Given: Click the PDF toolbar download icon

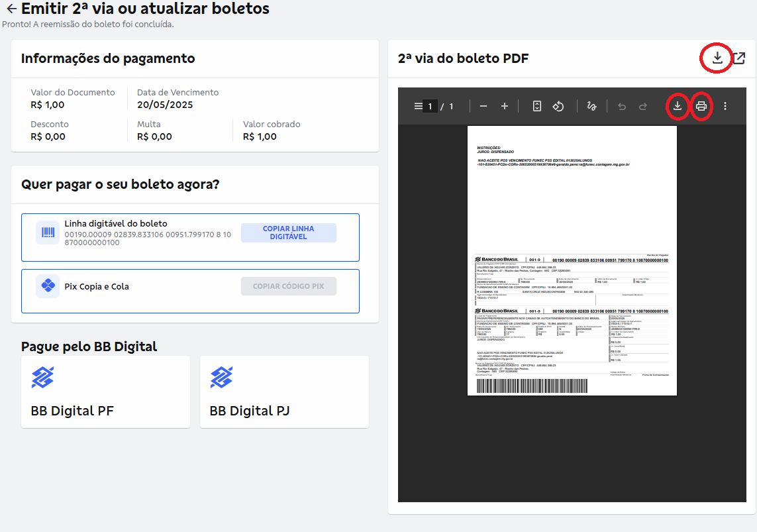Looking at the screenshot, I should tap(677, 106).
